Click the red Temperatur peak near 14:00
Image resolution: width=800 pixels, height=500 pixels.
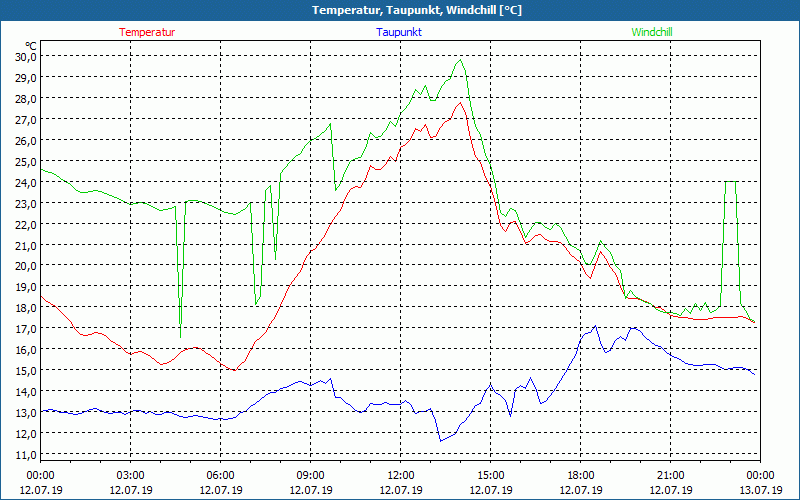pos(460,103)
